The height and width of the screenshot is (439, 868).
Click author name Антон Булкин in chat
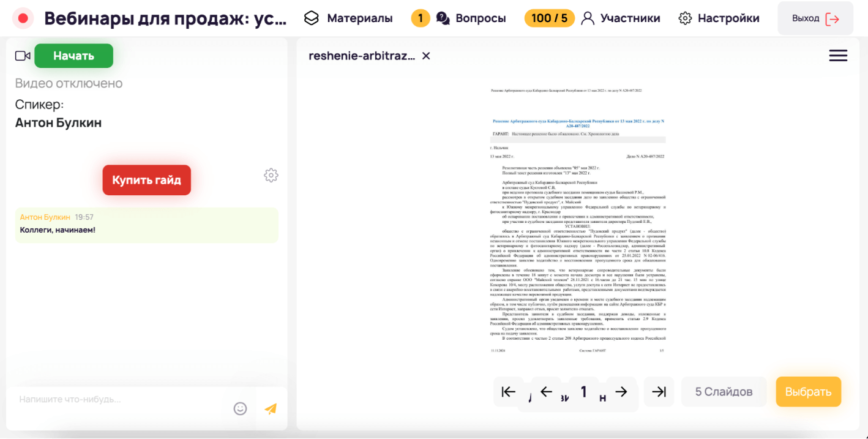point(45,217)
